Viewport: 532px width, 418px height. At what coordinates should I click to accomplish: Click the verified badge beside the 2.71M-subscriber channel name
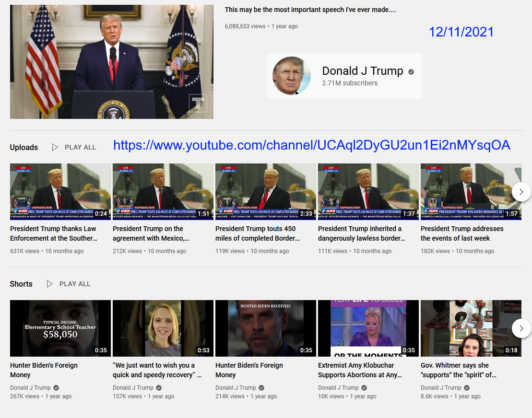coord(411,72)
